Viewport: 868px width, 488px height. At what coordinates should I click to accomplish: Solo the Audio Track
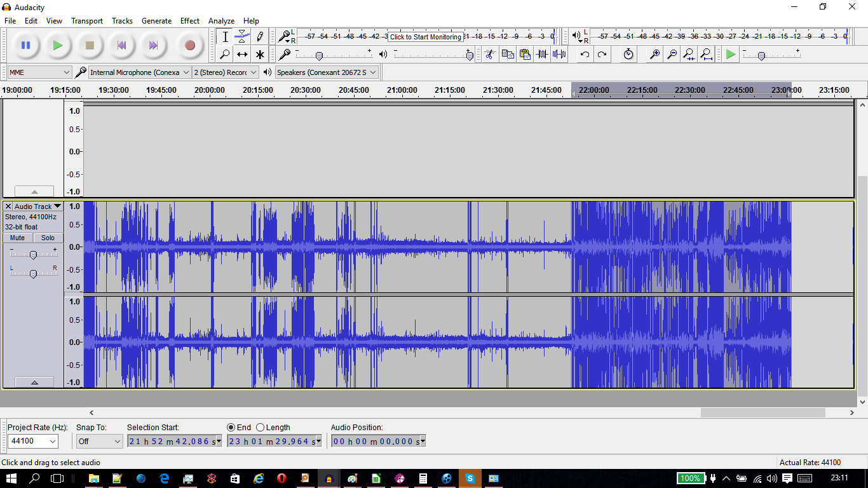48,238
